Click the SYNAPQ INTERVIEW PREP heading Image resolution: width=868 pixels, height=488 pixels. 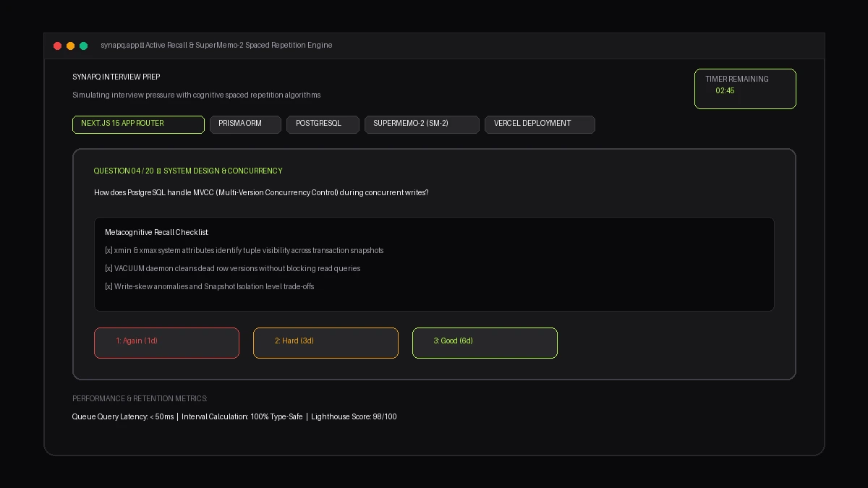[x=116, y=77]
